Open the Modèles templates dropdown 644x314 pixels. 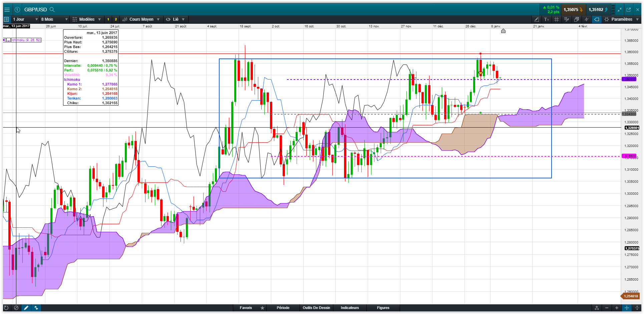[x=87, y=19]
